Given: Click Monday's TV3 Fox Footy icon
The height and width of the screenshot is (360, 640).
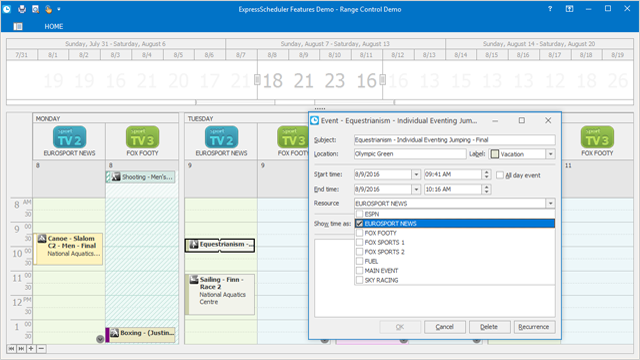Looking at the screenshot, I should tap(142, 137).
